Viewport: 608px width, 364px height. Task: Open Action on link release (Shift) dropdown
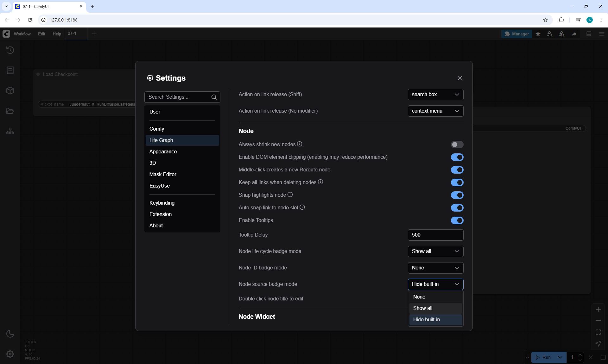[x=435, y=95]
